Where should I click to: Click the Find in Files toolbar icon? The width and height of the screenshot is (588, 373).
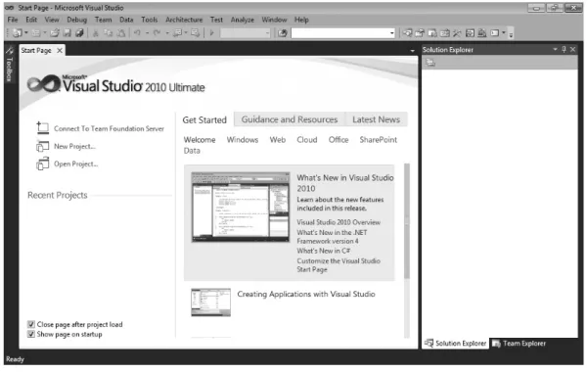(283, 33)
